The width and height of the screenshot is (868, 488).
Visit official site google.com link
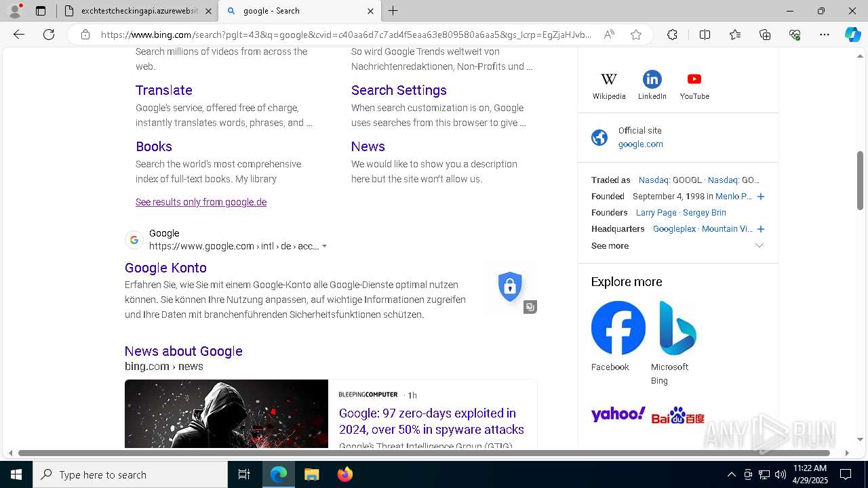click(640, 144)
